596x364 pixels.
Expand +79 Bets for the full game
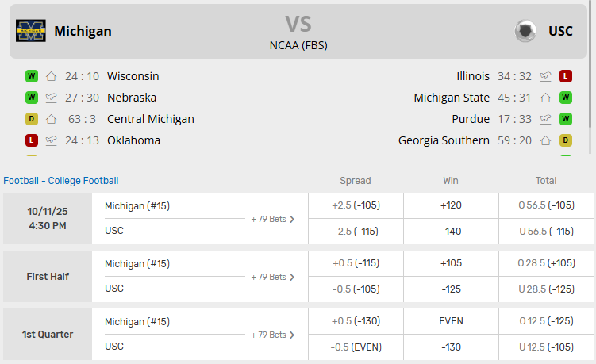pyautogui.click(x=273, y=219)
